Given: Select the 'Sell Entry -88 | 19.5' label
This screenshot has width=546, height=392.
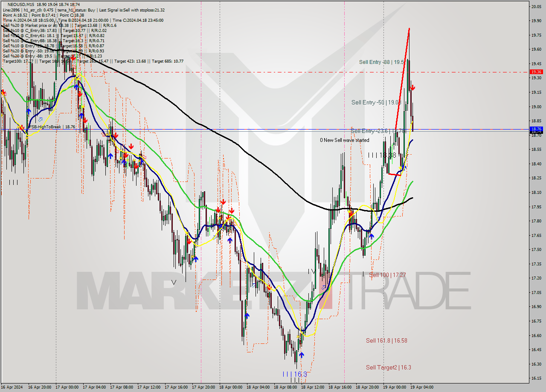Looking at the screenshot, I should pyautogui.click(x=381, y=62).
